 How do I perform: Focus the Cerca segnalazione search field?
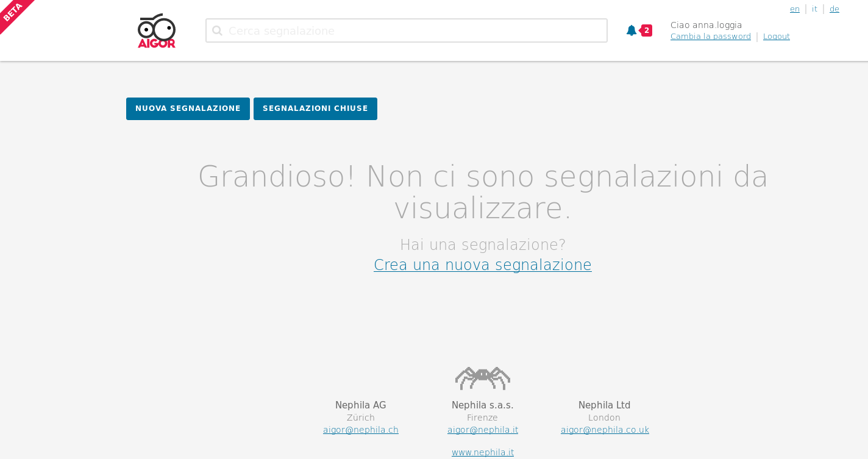[x=407, y=30]
